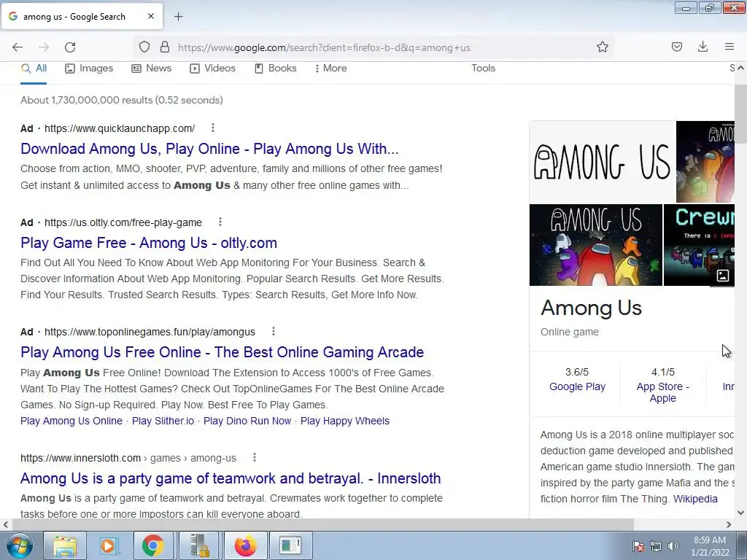Open options for toponlinegames ad
The height and width of the screenshot is (560, 747).
274,331
